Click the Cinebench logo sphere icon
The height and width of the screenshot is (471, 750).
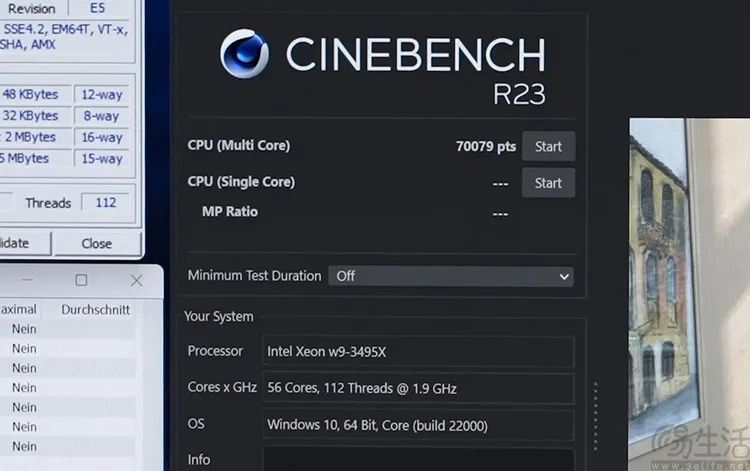(x=244, y=54)
